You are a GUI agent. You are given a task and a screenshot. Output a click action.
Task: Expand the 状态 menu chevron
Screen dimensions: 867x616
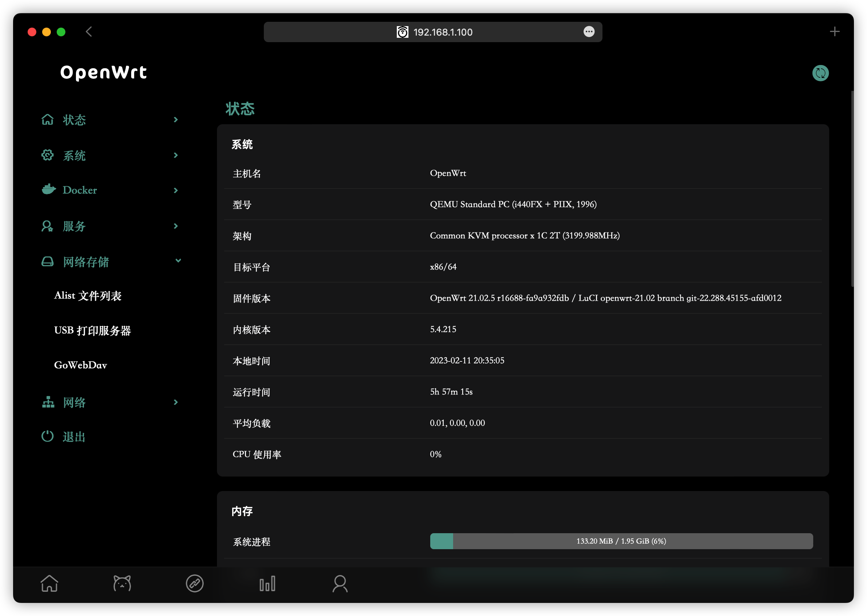(x=176, y=120)
